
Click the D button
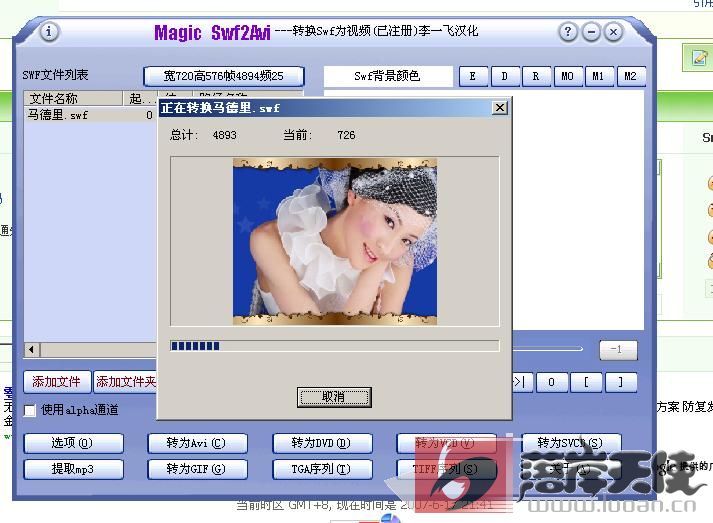[505, 76]
